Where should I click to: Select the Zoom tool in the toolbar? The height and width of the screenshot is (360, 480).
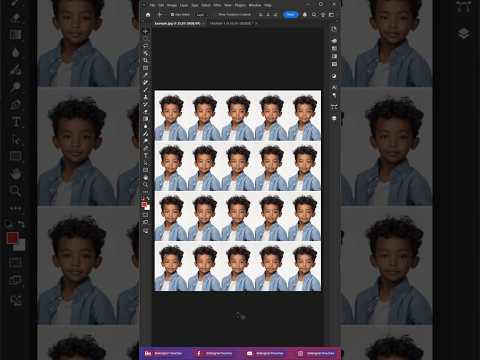point(145,184)
